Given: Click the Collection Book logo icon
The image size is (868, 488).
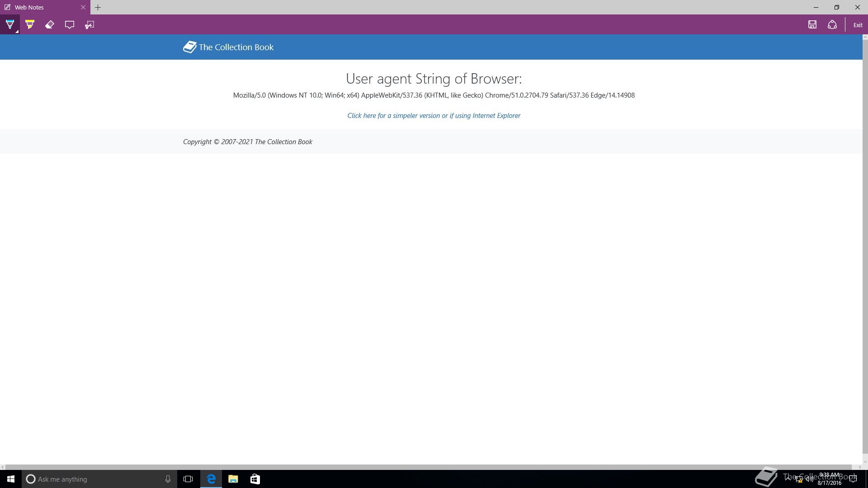Looking at the screenshot, I should (190, 47).
